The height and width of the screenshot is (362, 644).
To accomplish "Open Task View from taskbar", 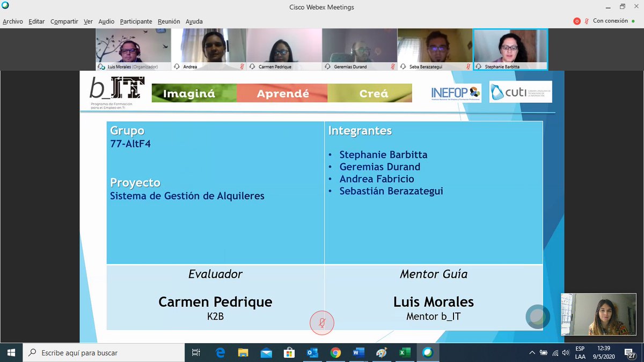I will (196, 352).
